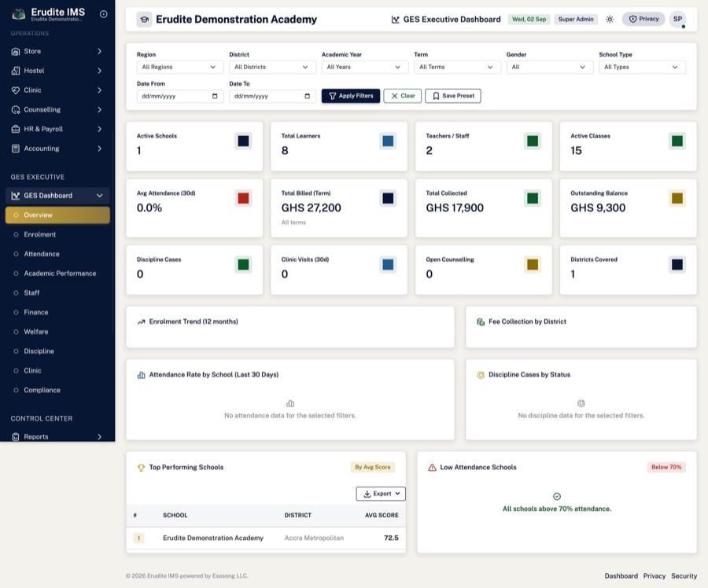Open the Enrolment menu item
This screenshot has width=708, height=588.
coord(57,234)
